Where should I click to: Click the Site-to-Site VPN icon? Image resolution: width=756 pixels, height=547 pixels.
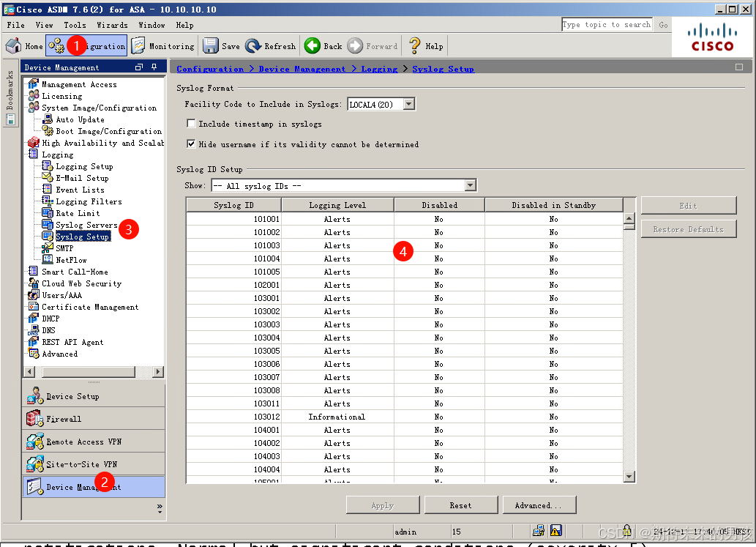[x=34, y=464]
